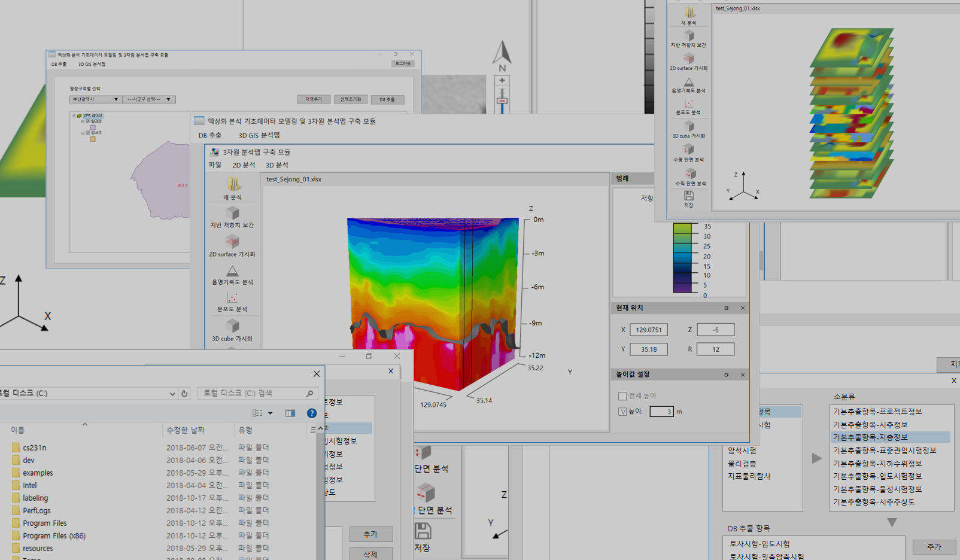This screenshot has height=560, width=960.
Task: Click the map zoom slider handle
Action: pos(502,101)
